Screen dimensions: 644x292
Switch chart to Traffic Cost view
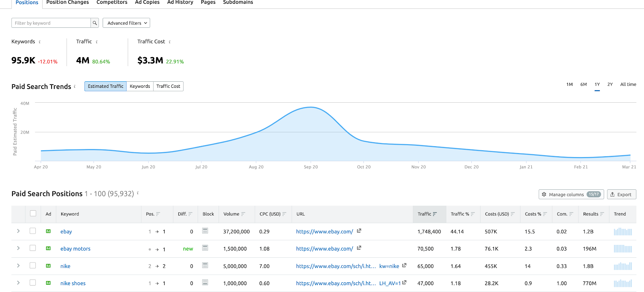pos(168,86)
